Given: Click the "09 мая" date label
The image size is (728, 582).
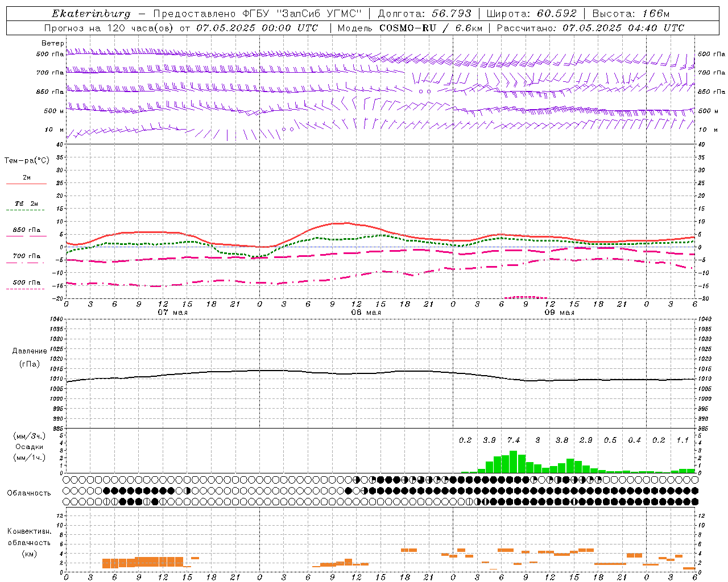Looking at the screenshot, I should coord(560,313).
